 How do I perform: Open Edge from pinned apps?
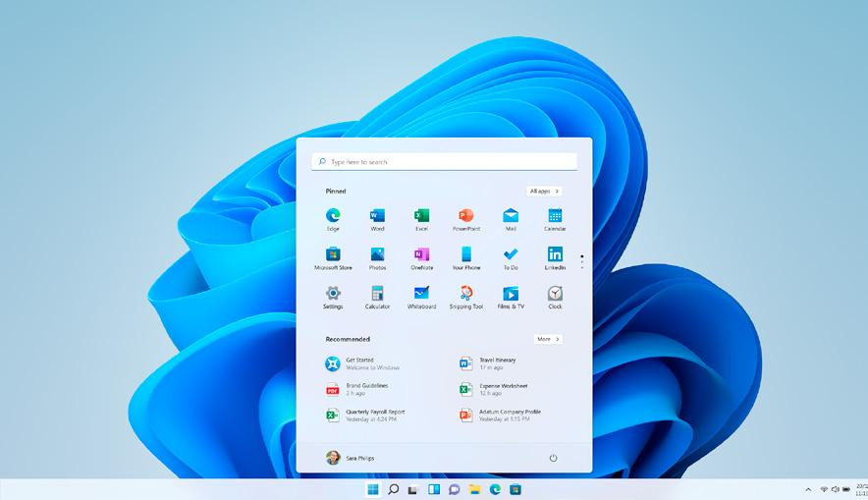click(x=333, y=219)
